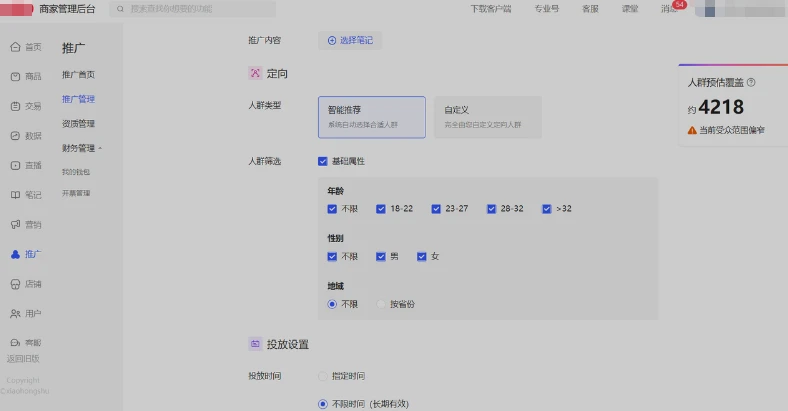Uncheck the 28-32 age checkbox
Viewport: 788px width, 411px height.
pos(491,209)
